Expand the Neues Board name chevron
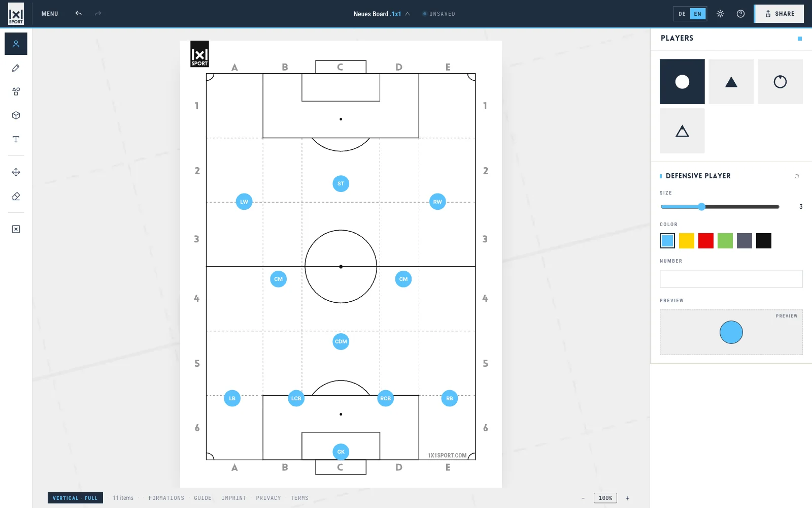812x508 pixels. (x=408, y=14)
